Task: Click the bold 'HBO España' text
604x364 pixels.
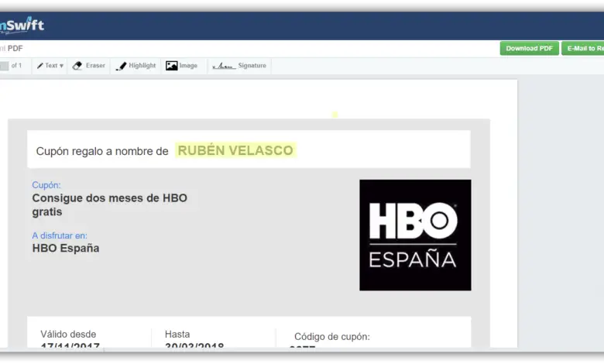Action: pos(66,248)
